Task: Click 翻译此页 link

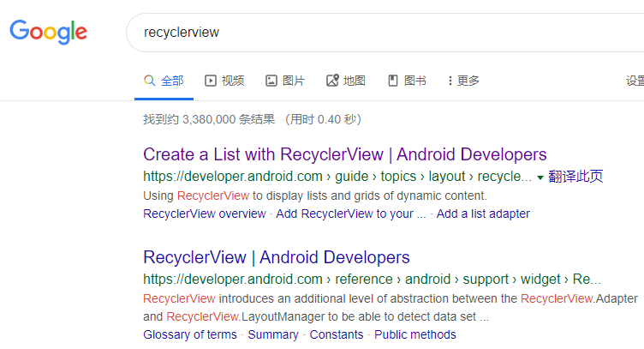Action: (575, 177)
